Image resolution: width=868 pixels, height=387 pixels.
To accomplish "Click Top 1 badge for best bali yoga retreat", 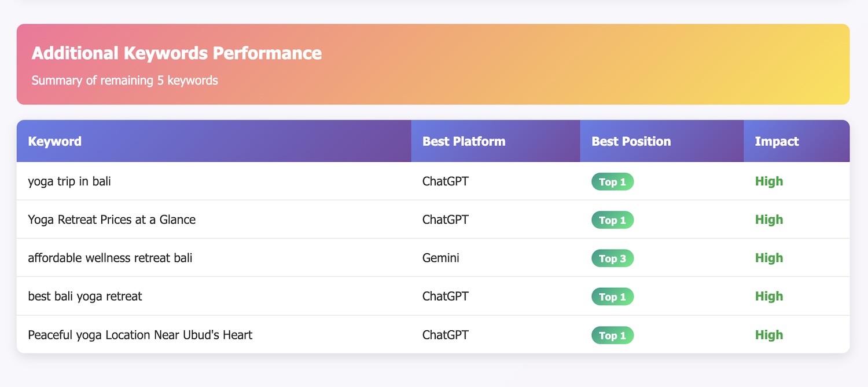I will [612, 297].
